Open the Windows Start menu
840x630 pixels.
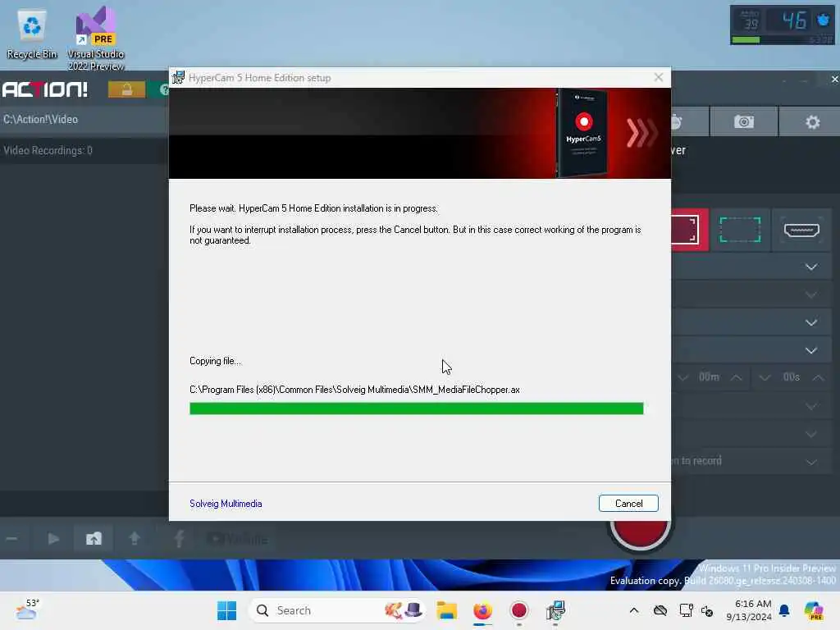pyautogui.click(x=226, y=610)
